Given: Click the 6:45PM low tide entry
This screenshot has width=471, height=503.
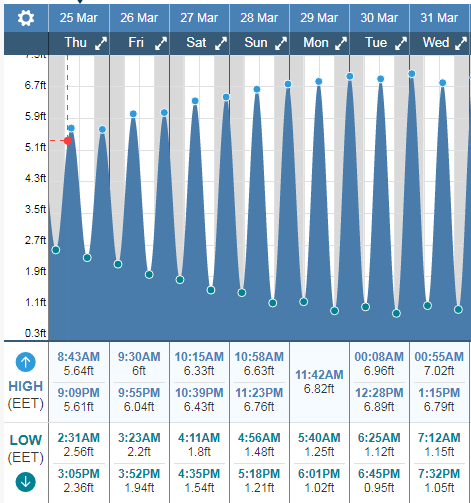Looking at the screenshot, I should point(379,480).
